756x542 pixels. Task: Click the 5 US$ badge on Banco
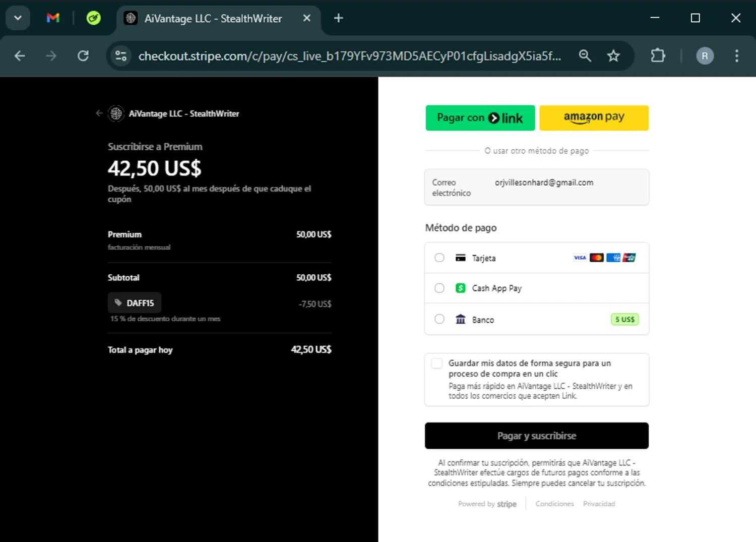[x=625, y=319]
